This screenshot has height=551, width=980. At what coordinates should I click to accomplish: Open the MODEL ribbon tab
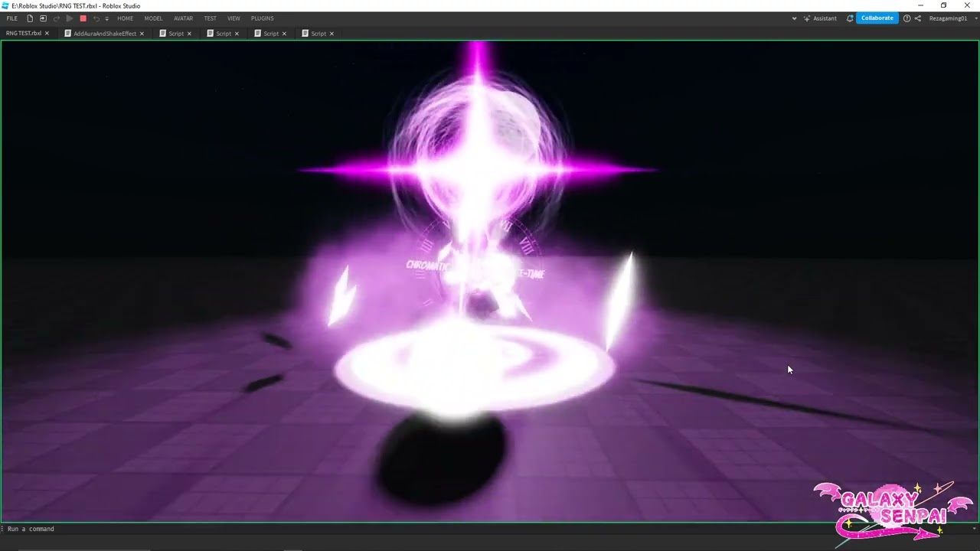pos(153,18)
